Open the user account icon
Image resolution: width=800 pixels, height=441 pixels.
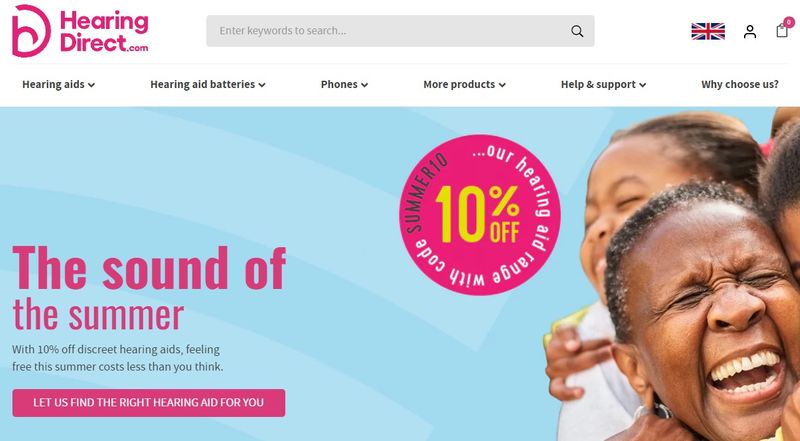(x=749, y=32)
